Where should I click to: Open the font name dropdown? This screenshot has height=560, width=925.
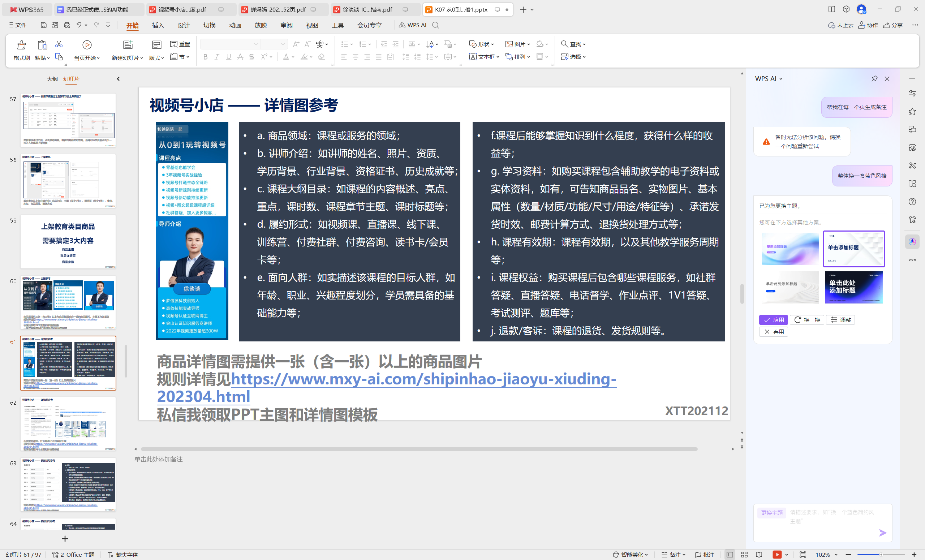click(x=256, y=44)
